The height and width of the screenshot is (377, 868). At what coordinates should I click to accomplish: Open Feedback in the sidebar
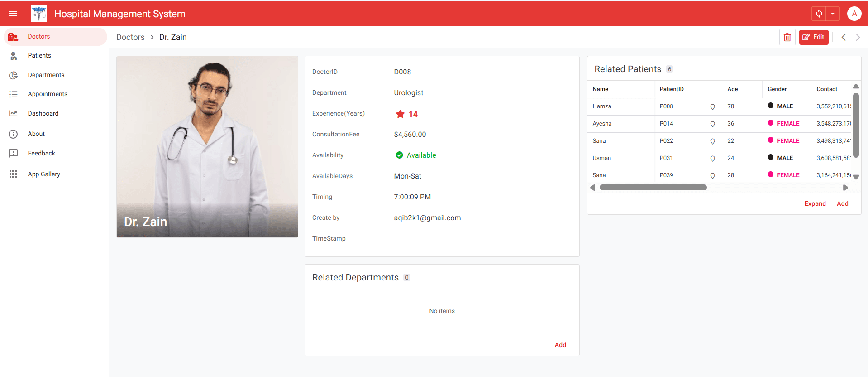[x=55, y=153]
